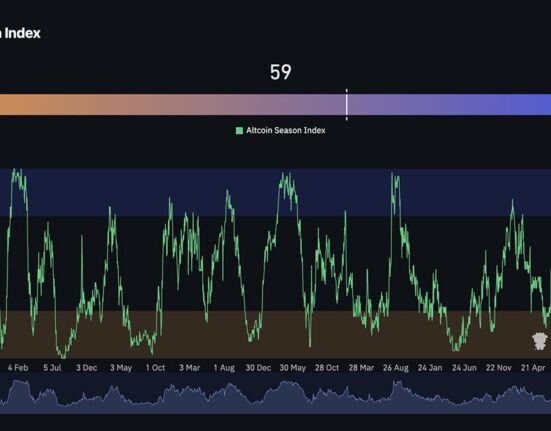The width and height of the screenshot is (551, 431).
Task: Click the index value 59
Action: click(280, 72)
